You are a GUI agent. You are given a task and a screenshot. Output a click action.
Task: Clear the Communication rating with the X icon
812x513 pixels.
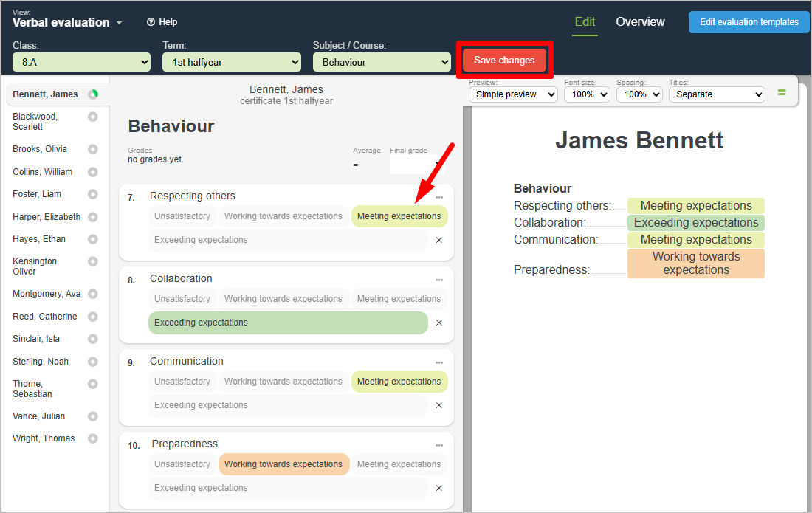point(439,405)
